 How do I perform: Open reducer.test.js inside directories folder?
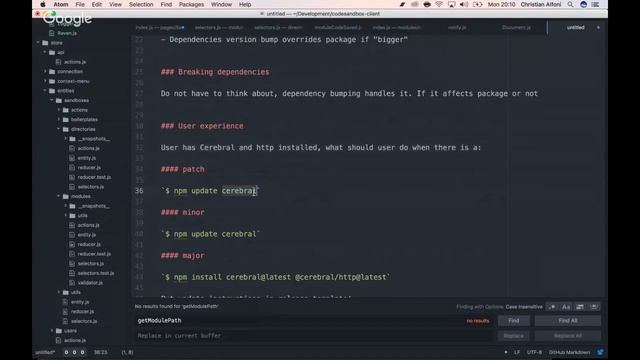click(94, 177)
